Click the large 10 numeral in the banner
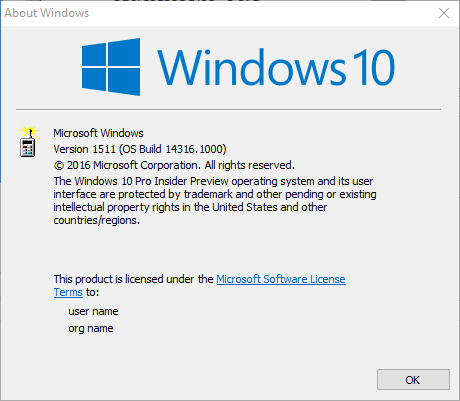Screen dimensions: 460x401 (374, 67)
